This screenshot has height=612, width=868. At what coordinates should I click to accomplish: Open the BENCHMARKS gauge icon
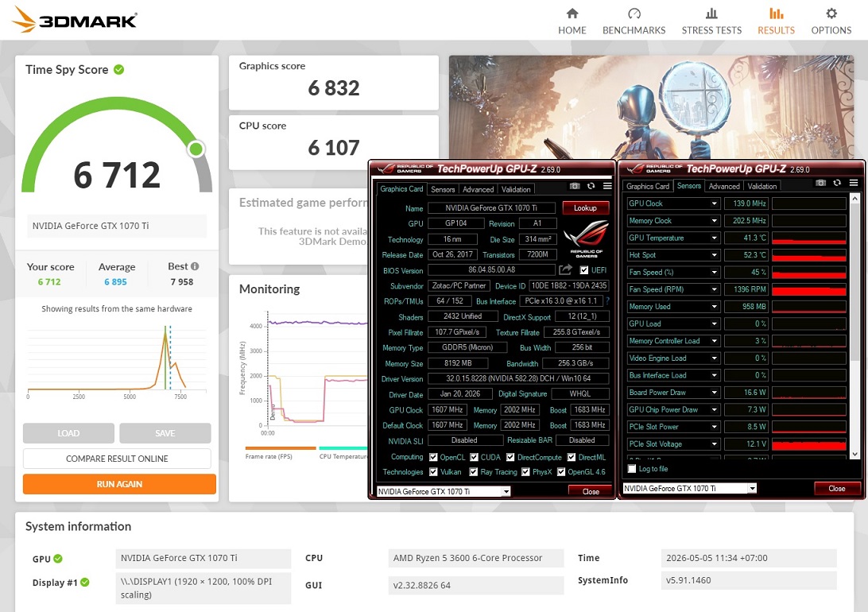[x=634, y=14]
